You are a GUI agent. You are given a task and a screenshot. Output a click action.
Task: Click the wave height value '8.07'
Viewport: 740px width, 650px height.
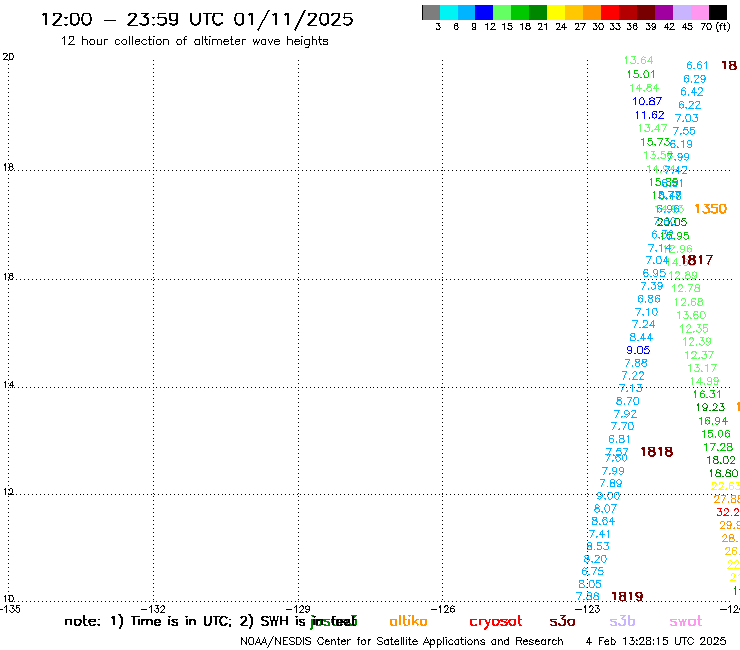[x=605, y=508]
